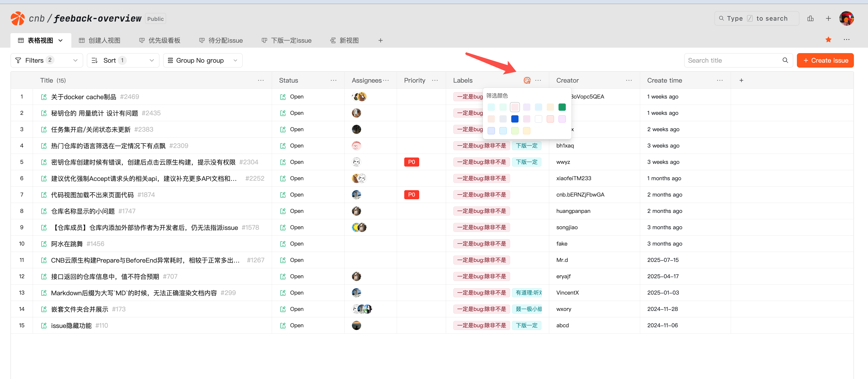
Task: Open issue link 仓库名称显示的小问题
Action: [x=83, y=211]
